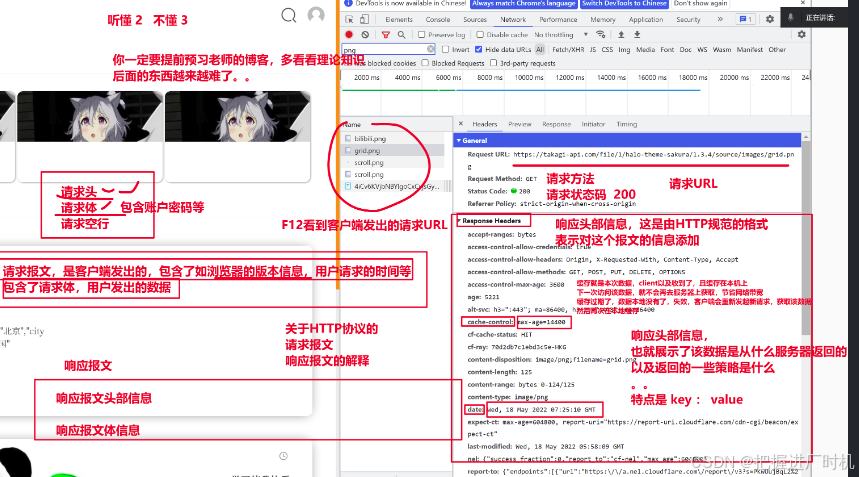Viewport: 859px width, 477px height.
Task: Click the microphone icon in speaking overlay
Action: click(x=790, y=18)
